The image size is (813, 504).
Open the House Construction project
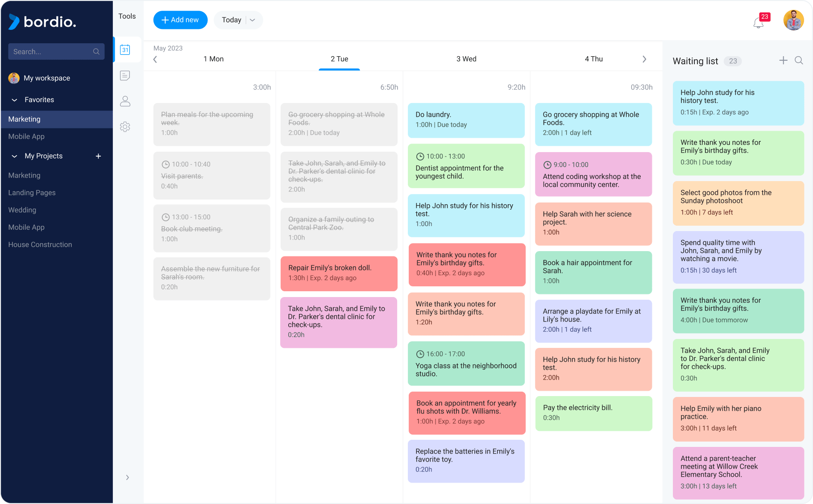click(40, 244)
